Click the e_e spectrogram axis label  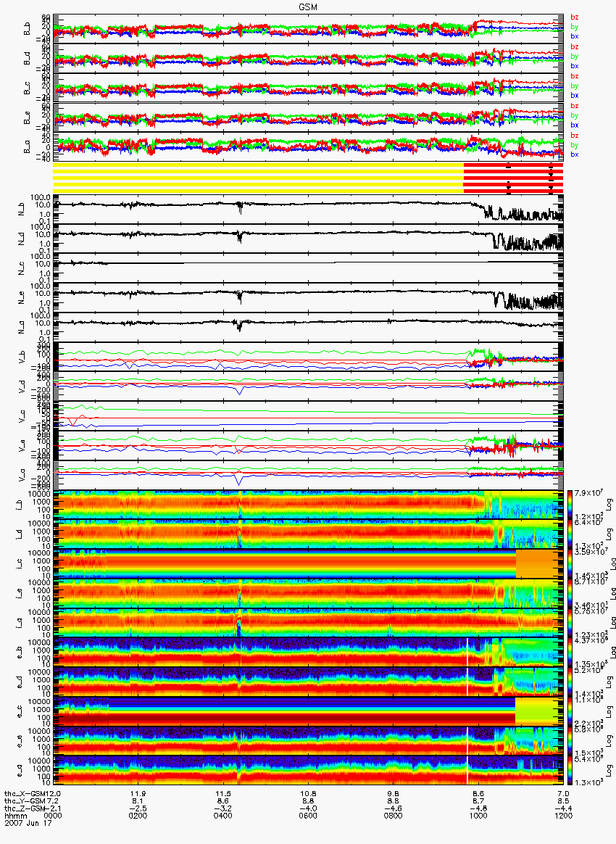pyautogui.click(x=20, y=741)
